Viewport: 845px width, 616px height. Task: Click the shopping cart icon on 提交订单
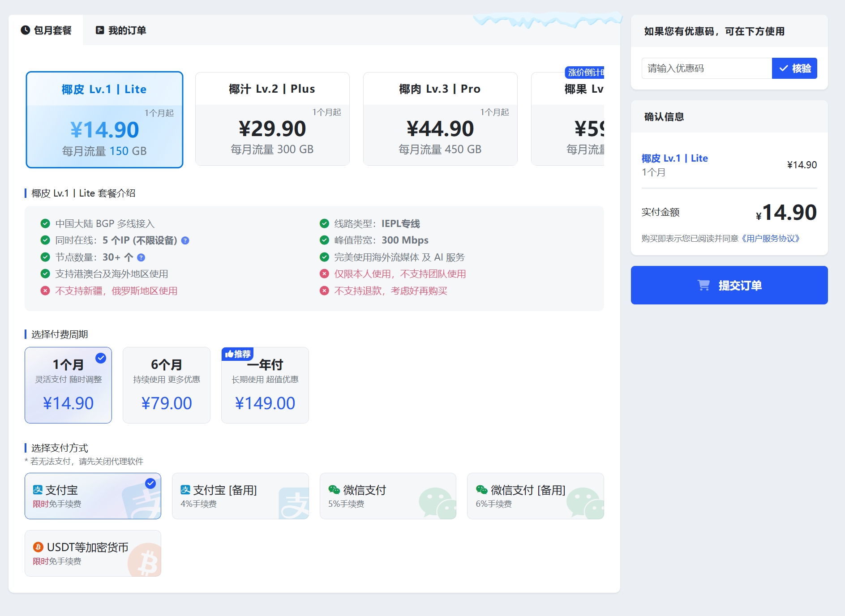[703, 285]
